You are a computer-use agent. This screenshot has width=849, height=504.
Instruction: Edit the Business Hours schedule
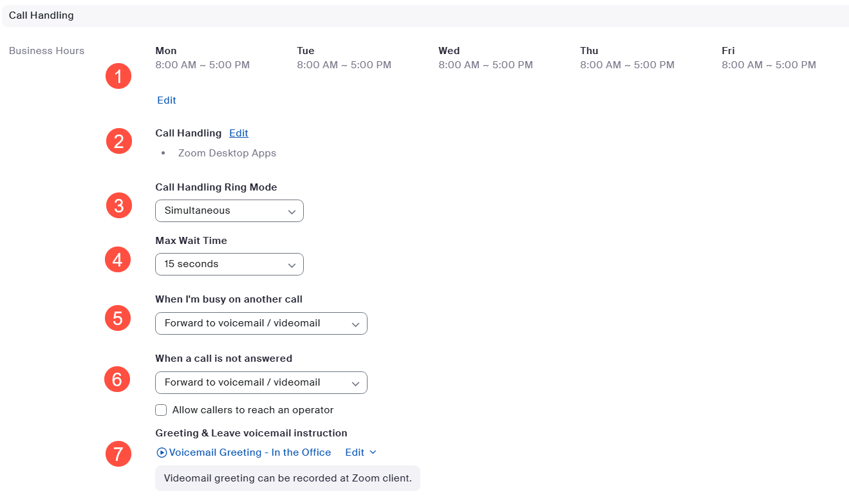point(166,100)
